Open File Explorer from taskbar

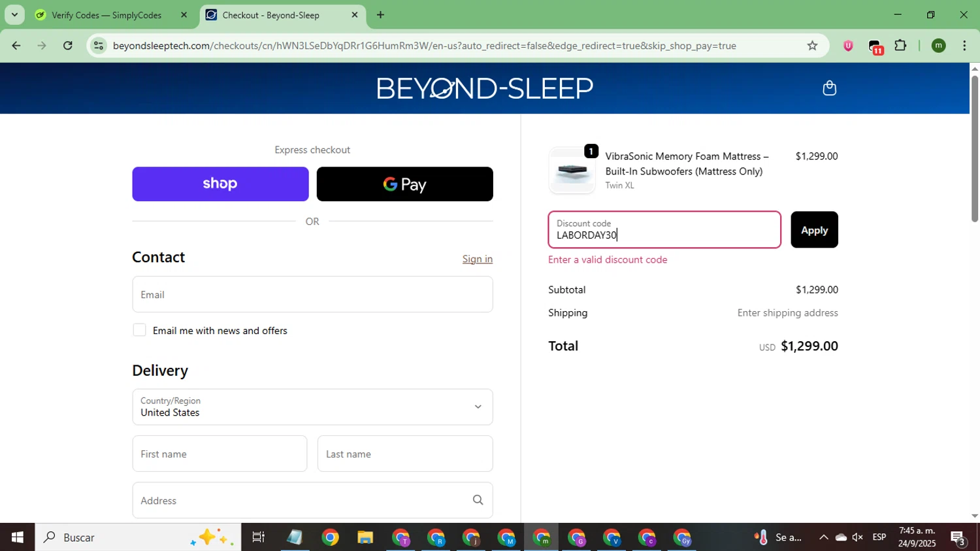(x=365, y=537)
